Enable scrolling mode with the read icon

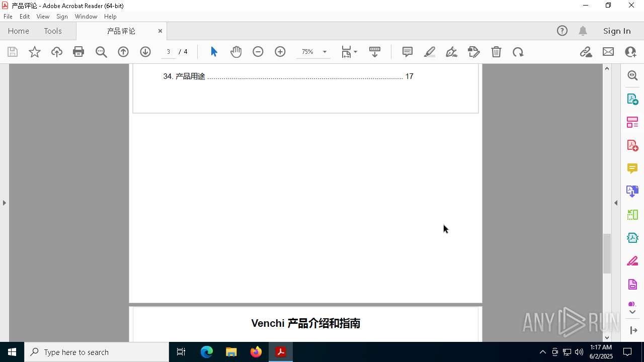click(375, 52)
